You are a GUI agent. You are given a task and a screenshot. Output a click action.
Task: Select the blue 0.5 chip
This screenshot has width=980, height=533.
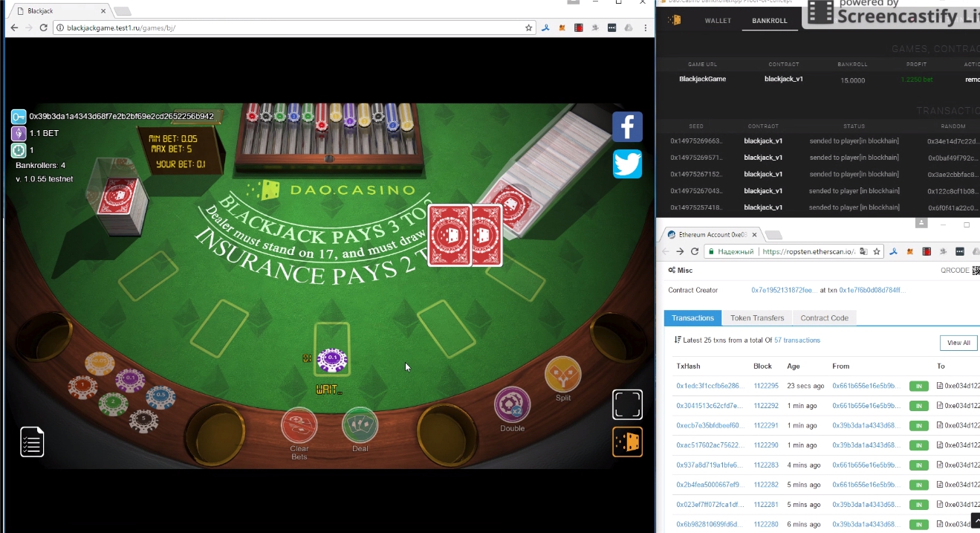click(x=160, y=397)
